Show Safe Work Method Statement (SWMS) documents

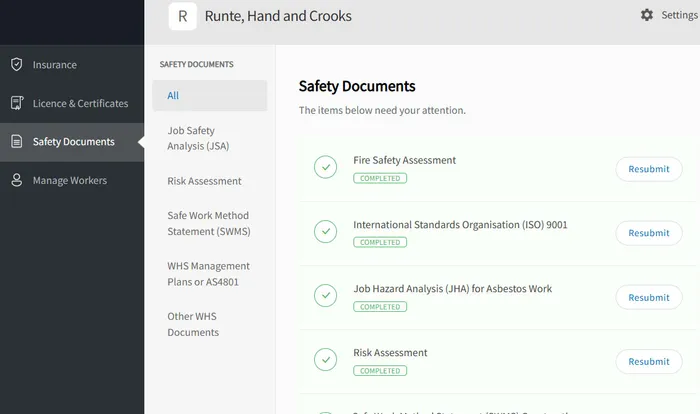tap(208, 223)
